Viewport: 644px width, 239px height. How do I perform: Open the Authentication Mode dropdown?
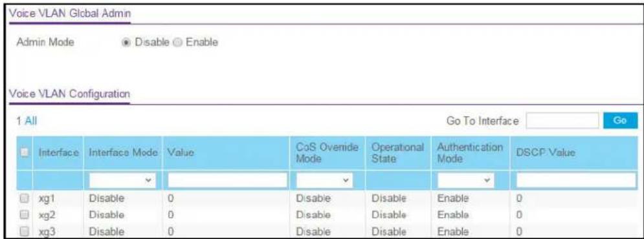[466, 180]
